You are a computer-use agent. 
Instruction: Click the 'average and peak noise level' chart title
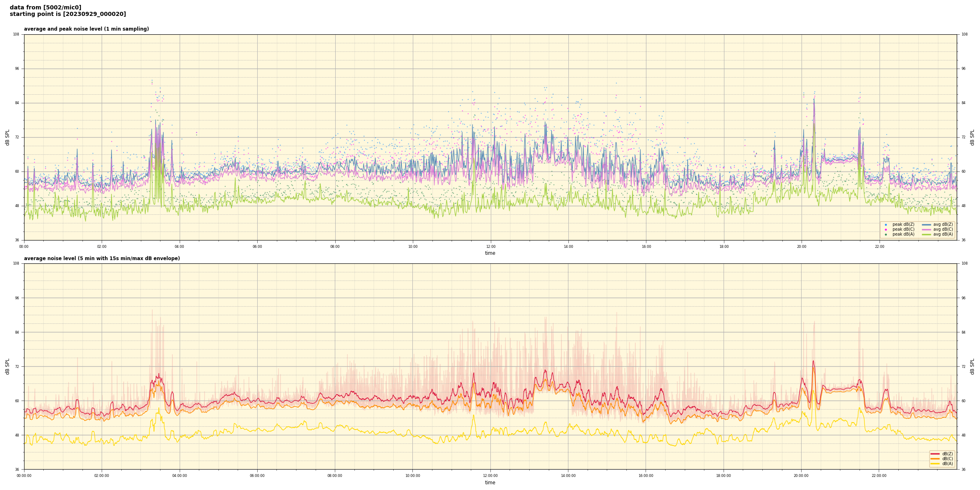(x=86, y=29)
